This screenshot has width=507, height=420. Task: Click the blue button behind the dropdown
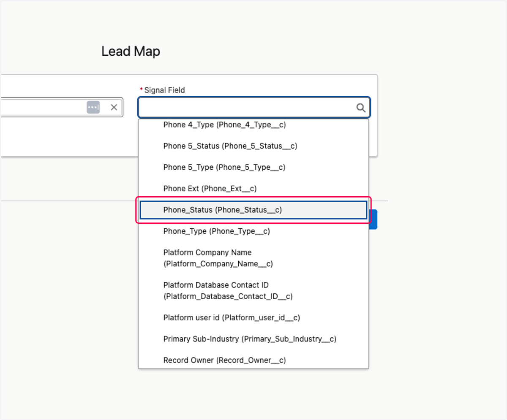point(373,219)
